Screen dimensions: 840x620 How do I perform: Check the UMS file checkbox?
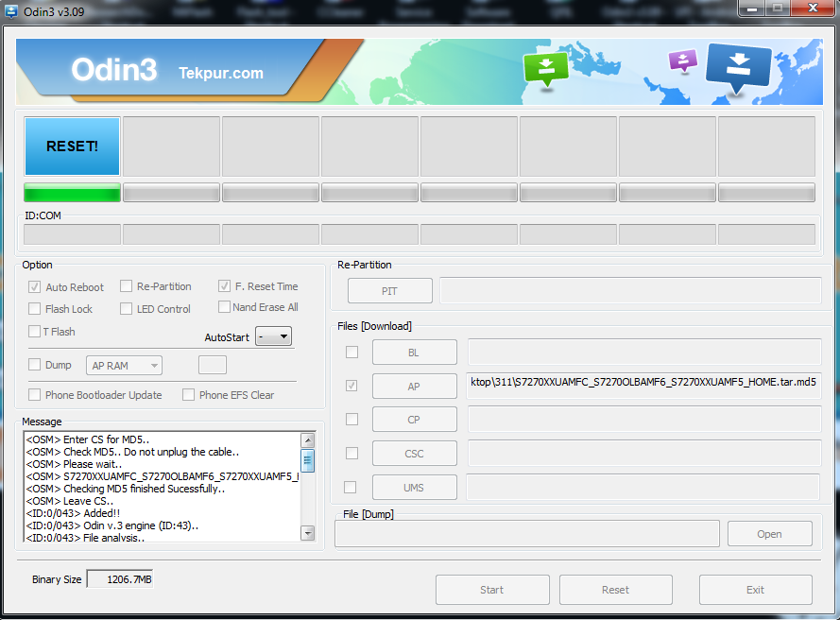pyautogui.click(x=350, y=487)
